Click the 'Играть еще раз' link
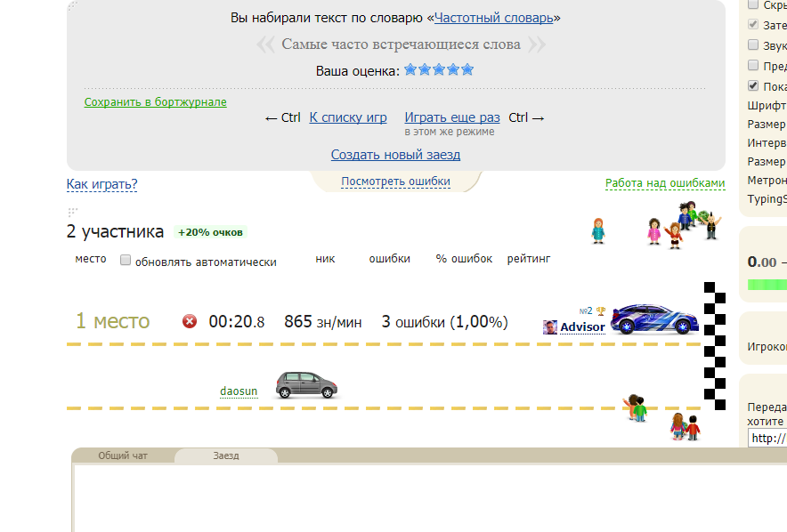Viewport: 787px width, 532px height. coord(452,117)
